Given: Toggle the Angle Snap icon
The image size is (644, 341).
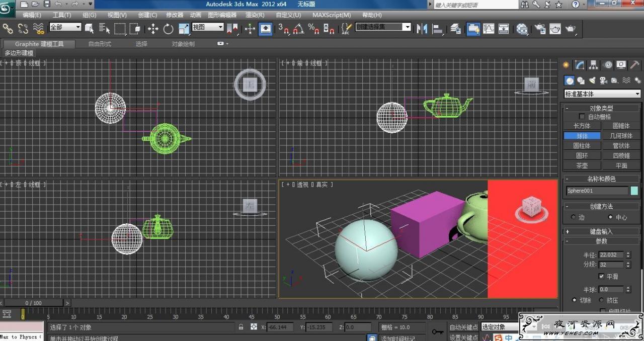Looking at the screenshot, I should 298,29.
